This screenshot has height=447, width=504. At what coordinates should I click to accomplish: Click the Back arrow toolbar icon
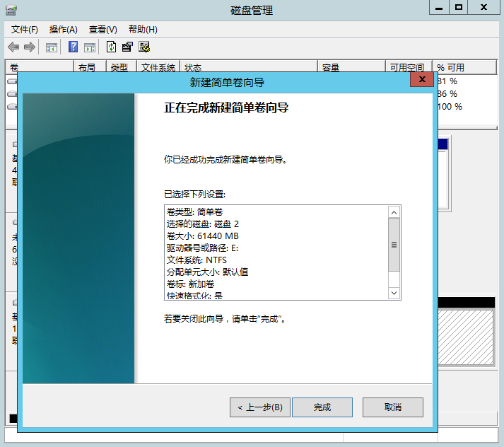coord(13,47)
